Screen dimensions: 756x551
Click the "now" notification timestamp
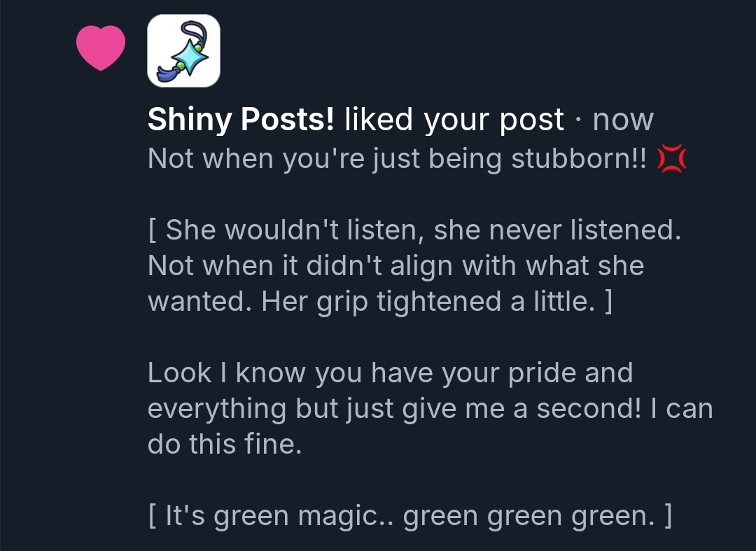point(623,120)
